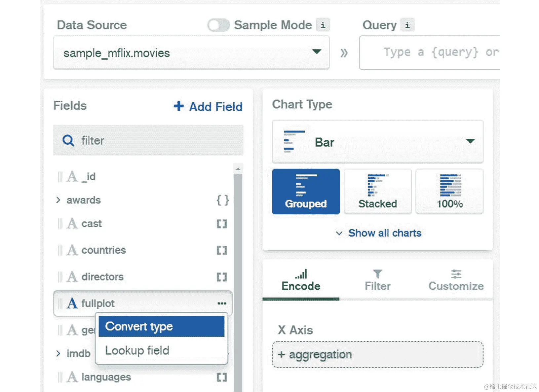Click the string type icon for directors
This screenshot has width=539, height=392.
[72, 277]
